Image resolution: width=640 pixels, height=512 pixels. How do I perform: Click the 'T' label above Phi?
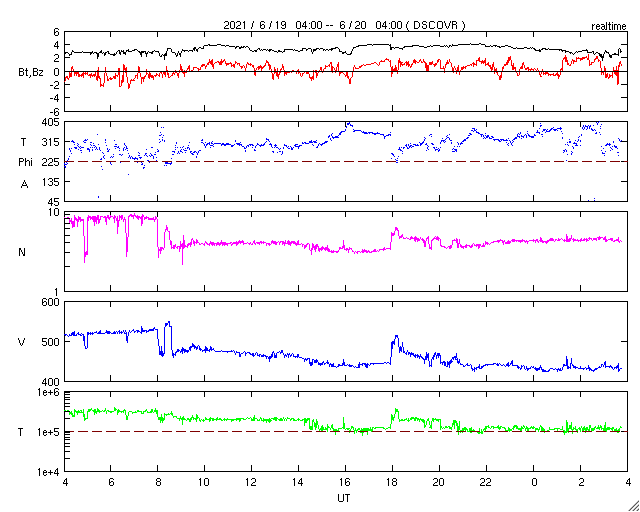[x=23, y=142]
